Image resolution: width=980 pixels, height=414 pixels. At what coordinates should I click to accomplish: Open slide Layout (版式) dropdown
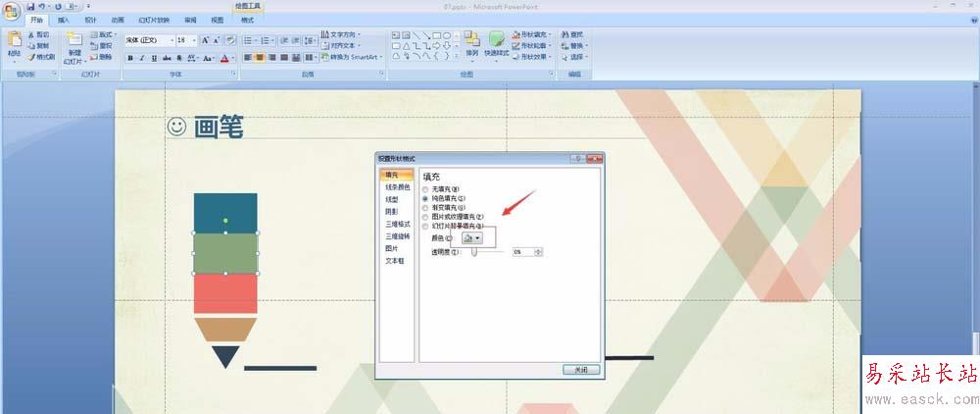point(103,34)
